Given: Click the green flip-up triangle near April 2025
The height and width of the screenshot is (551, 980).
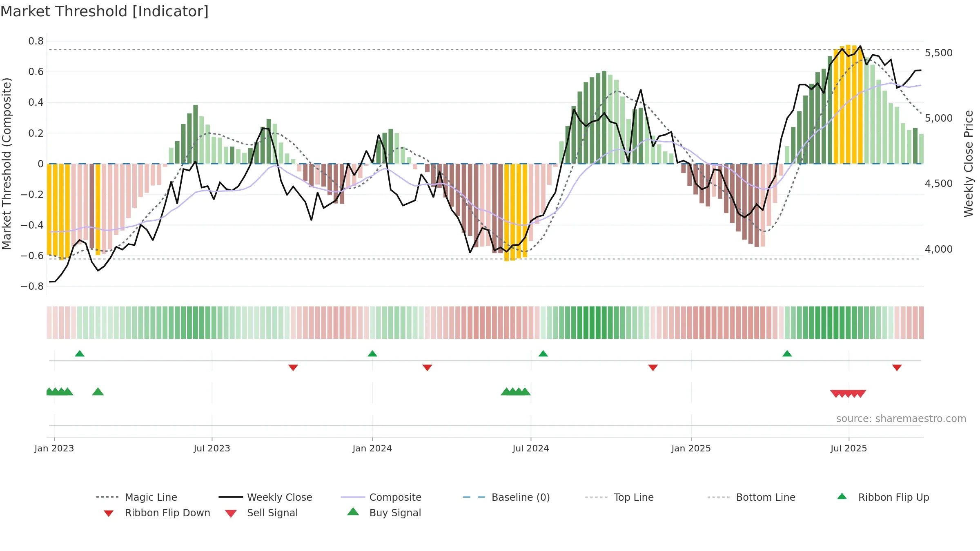Looking at the screenshot, I should (787, 353).
